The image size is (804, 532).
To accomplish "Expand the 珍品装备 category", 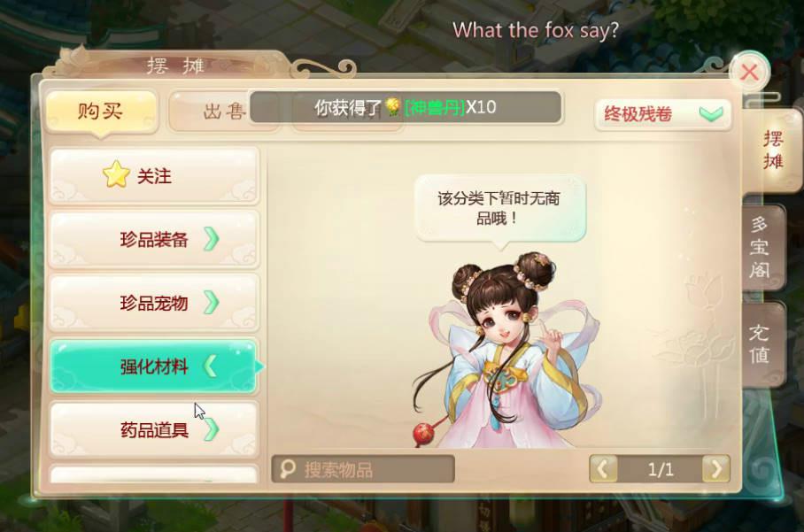I will click(x=154, y=239).
